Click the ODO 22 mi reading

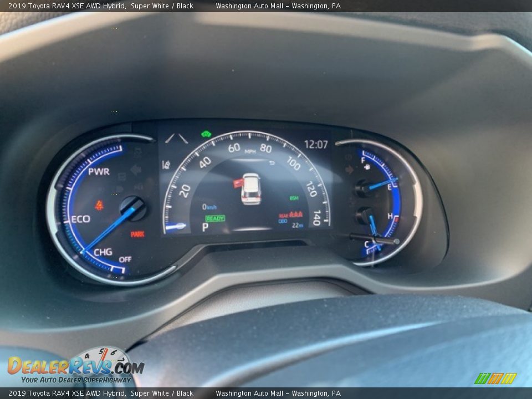click(x=291, y=224)
